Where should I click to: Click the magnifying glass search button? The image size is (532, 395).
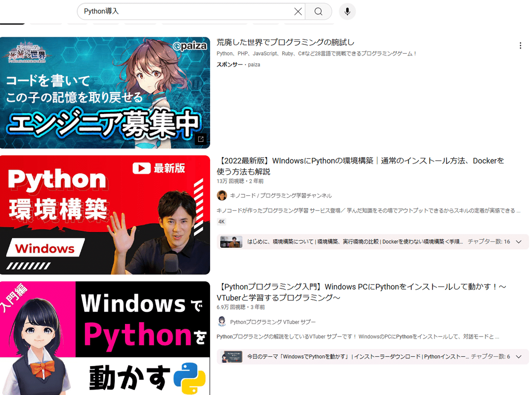pos(318,12)
